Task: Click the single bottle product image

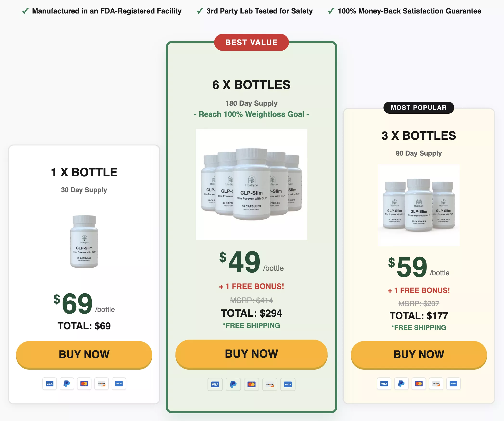Action: tap(84, 242)
